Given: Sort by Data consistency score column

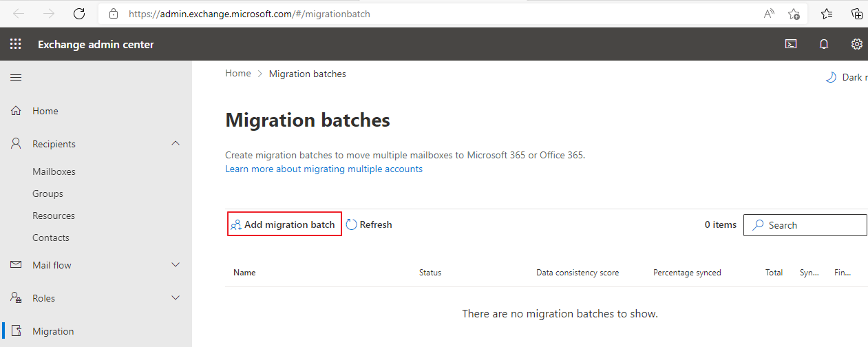Looking at the screenshot, I should [578, 273].
